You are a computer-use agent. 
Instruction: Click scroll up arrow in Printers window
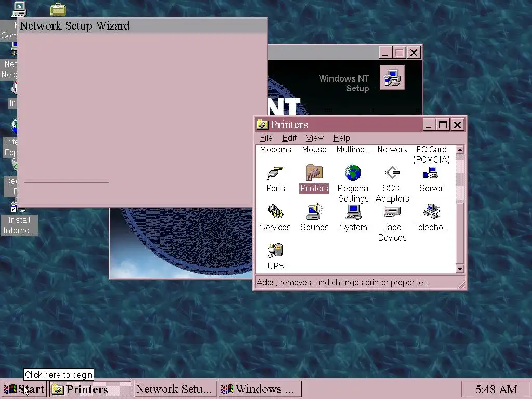[x=460, y=150]
